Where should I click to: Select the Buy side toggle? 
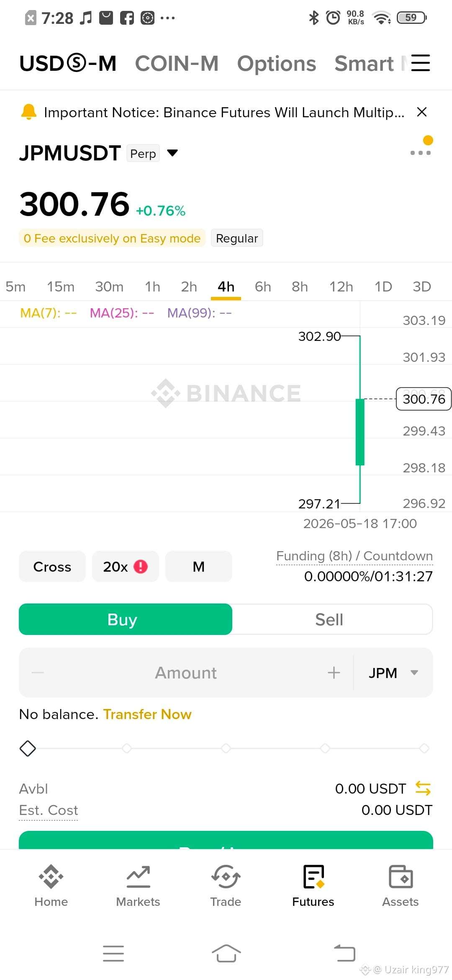click(126, 619)
